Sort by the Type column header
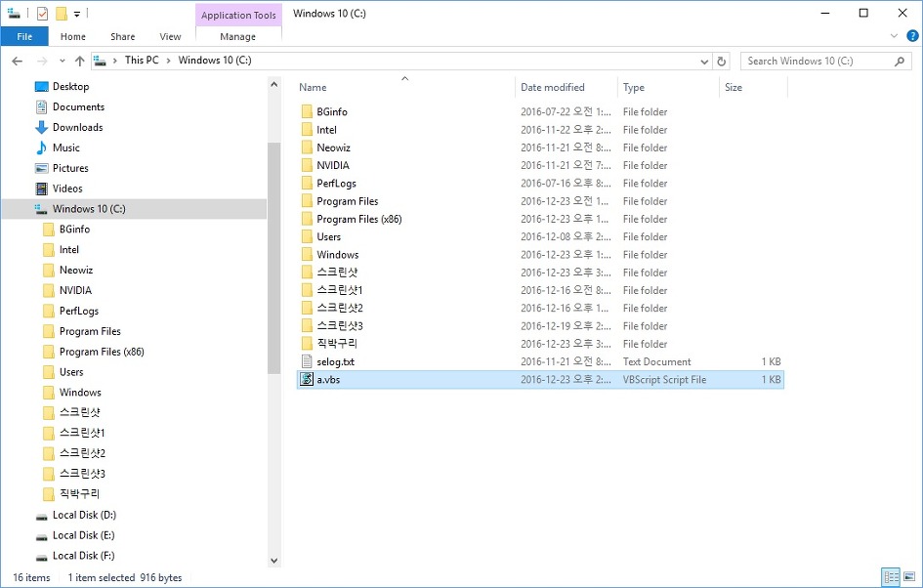 tap(633, 87)
